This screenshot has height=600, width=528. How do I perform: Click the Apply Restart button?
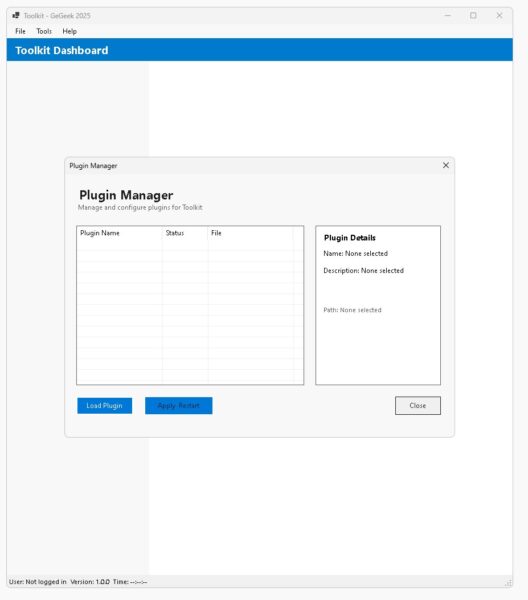[178, 406]
